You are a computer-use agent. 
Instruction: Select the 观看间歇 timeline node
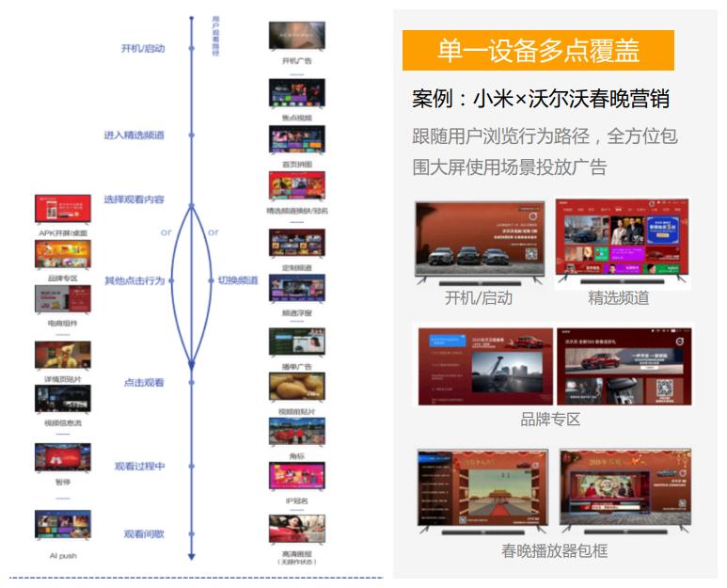pyautogui.click(x=192, y=534)
